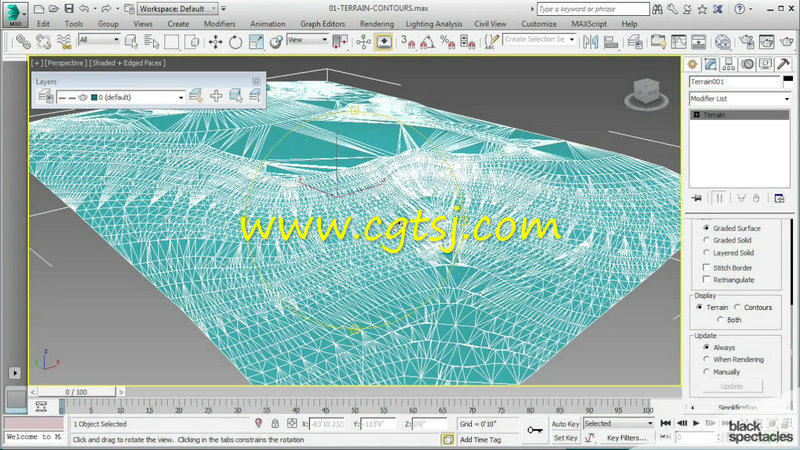
Task: Select When Rendering update option
Action: click(706, 359)
